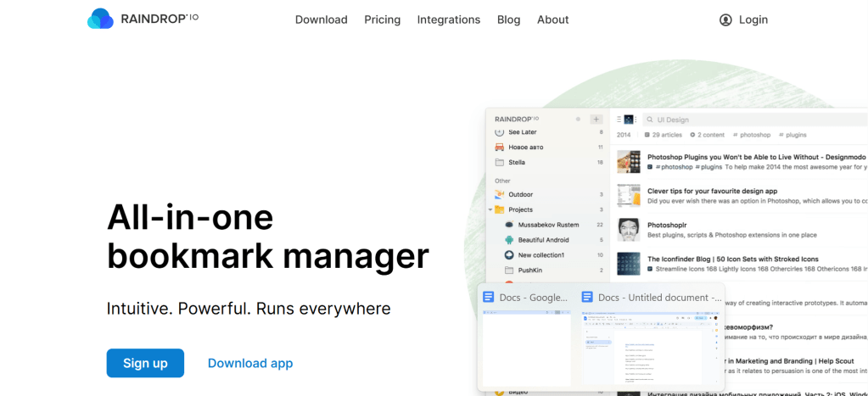Open Photoshop Plugins article thumbnail
868x396 pixels.
pos(629,161)
